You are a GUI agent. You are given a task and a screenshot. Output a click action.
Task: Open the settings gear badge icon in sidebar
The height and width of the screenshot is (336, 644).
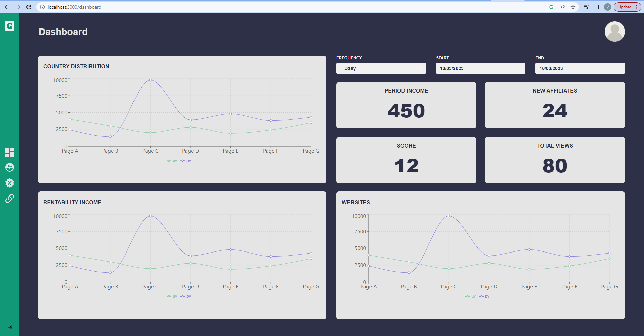(x=10, y=183)
